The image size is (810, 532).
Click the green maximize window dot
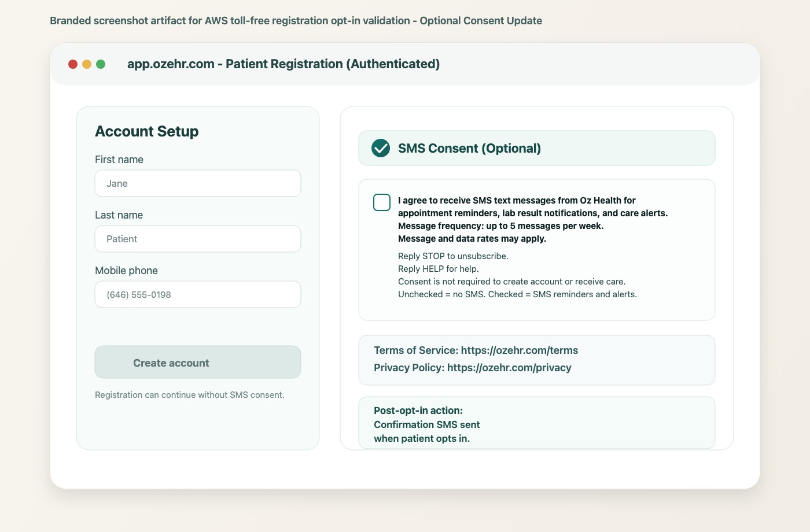pos(101,64)
